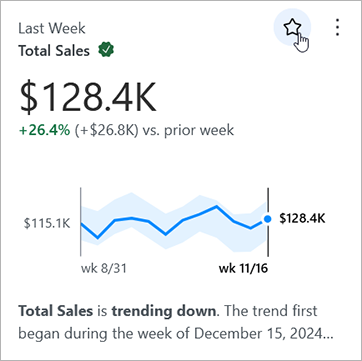Viewport: 362px width, 361px height.
Task: Click the wk 11/16 axis label
Action: point(243,268)
